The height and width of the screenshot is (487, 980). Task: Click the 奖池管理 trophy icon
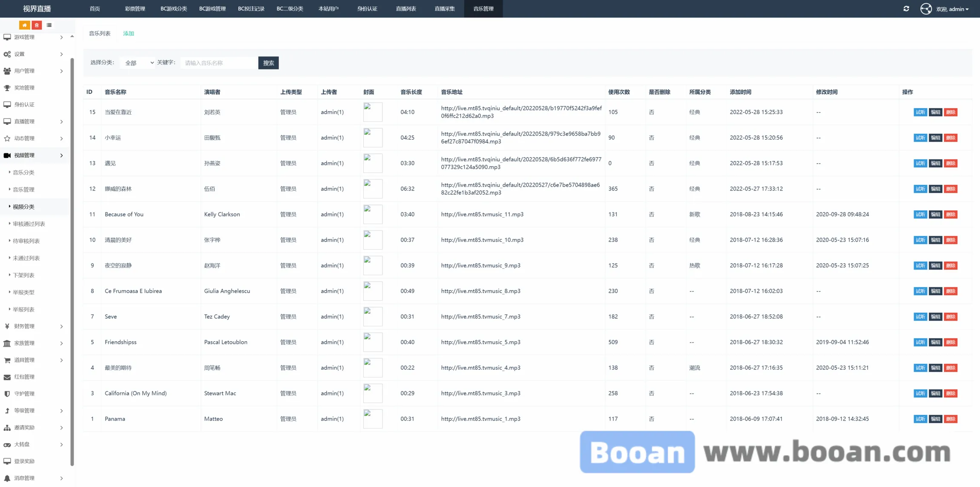7,88
